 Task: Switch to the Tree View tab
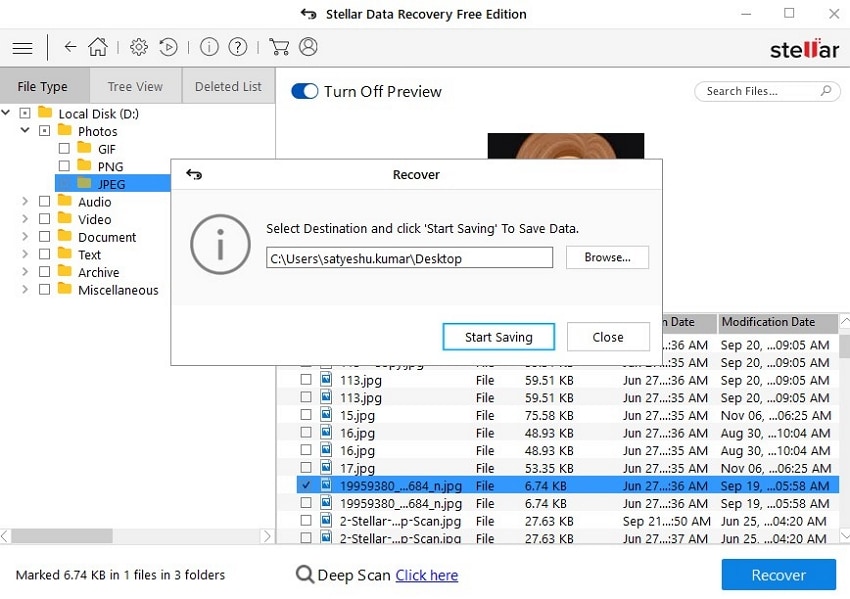135,86
